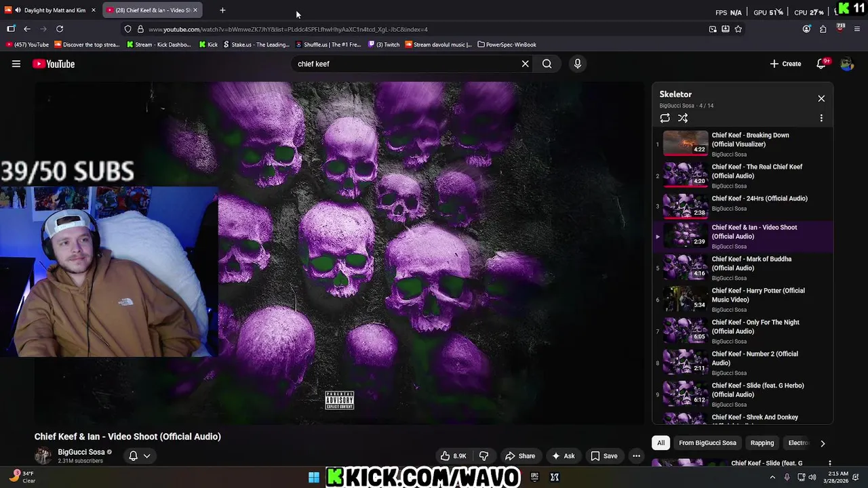Play Chief Keef - 24Hrs (Official Audio)
The image size is (868, 488).
pyautogui.click(x=743, y=205)
